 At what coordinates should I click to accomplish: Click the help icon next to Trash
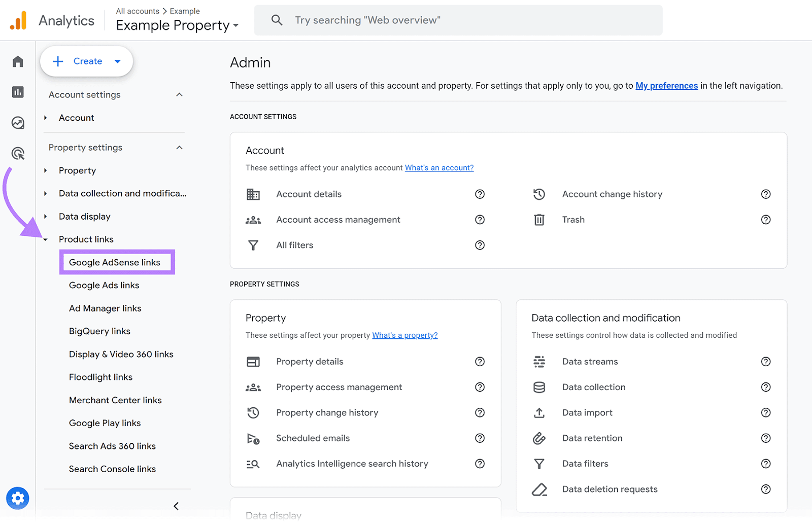[766, 220]
